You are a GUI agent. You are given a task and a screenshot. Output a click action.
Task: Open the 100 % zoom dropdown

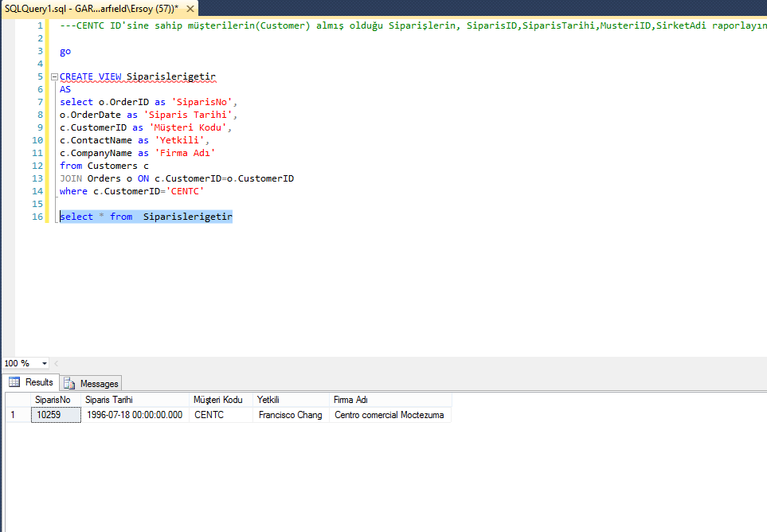45,363
